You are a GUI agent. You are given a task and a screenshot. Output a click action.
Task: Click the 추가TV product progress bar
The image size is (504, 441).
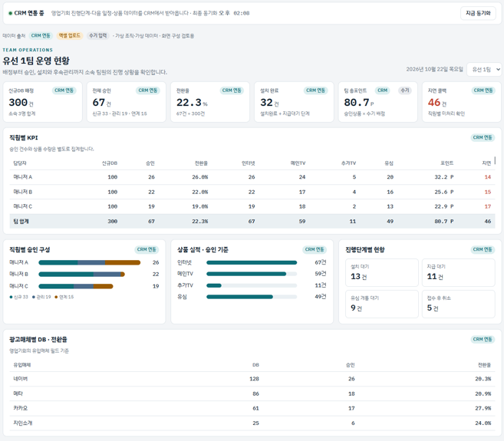[252, 285]
